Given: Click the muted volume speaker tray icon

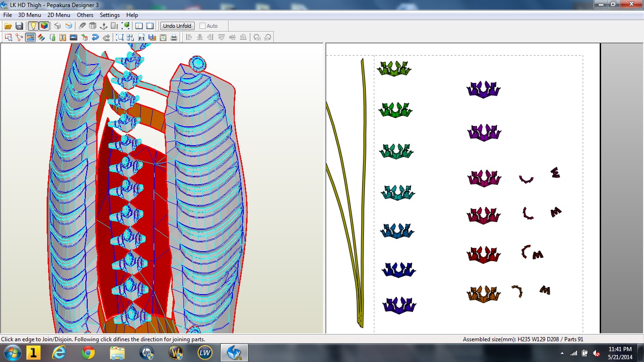Looking at the screenshot, I should [x=596, y=353].
